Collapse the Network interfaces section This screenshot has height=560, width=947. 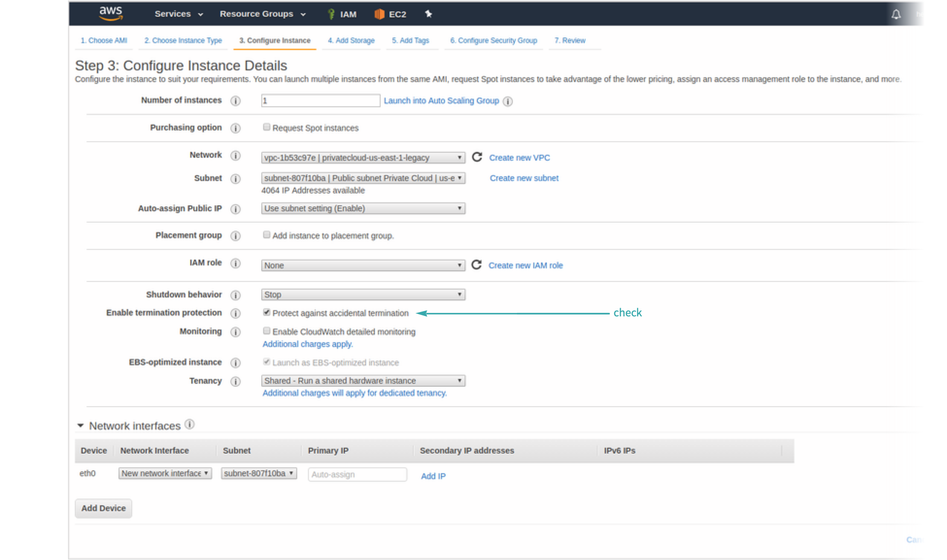coord(81,426)
